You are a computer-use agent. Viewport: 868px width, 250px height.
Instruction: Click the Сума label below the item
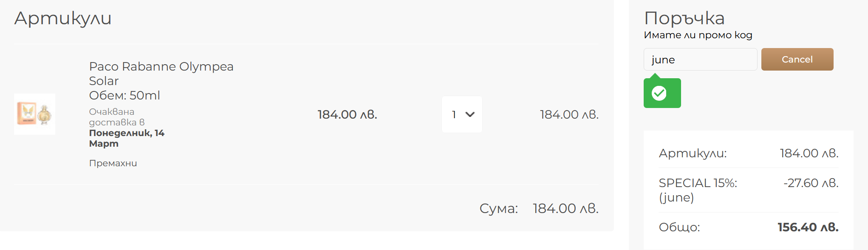pos(498,208)
